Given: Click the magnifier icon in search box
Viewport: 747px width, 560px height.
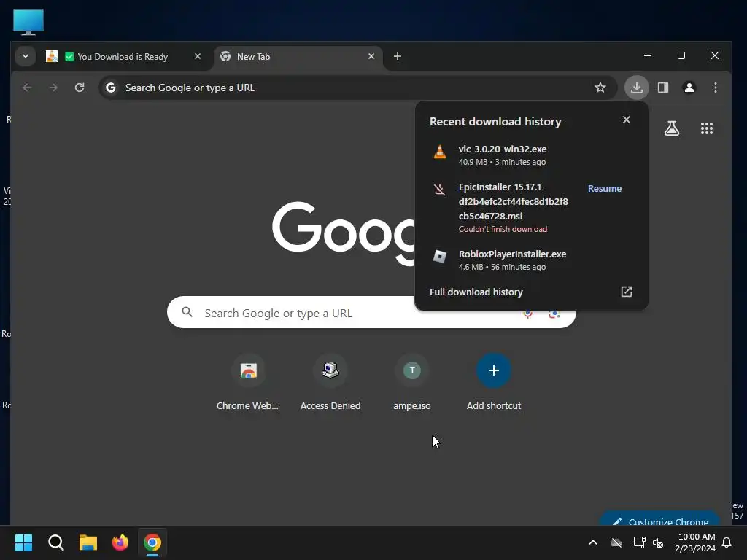Looking at the screenshot, I should [x=187, y=312].
